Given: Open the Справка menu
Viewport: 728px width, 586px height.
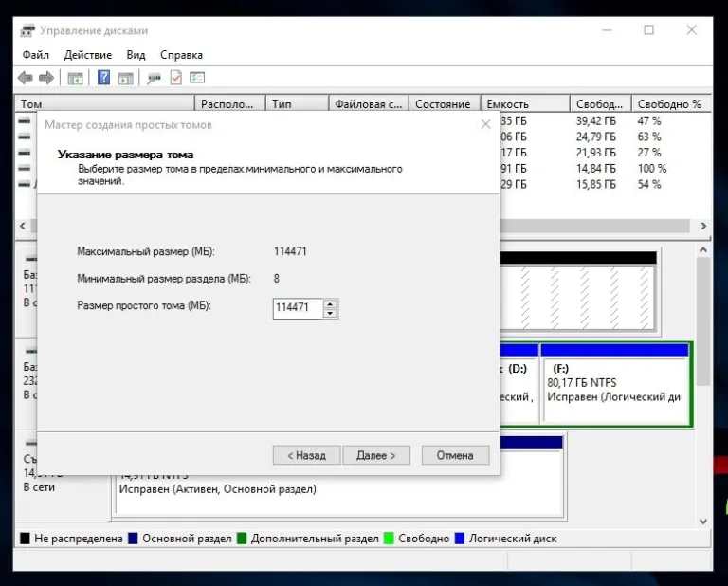Looking at the screenshot, I should point(182,55).
